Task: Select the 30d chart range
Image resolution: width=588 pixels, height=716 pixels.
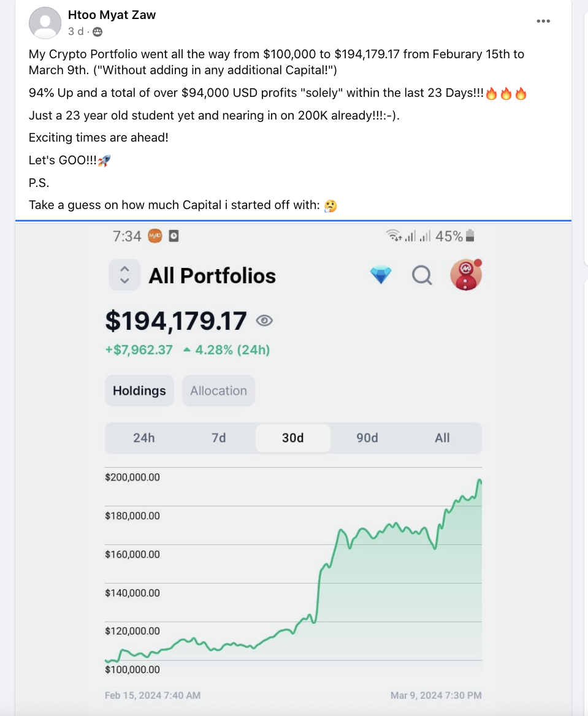Action: tap(293, 438)
